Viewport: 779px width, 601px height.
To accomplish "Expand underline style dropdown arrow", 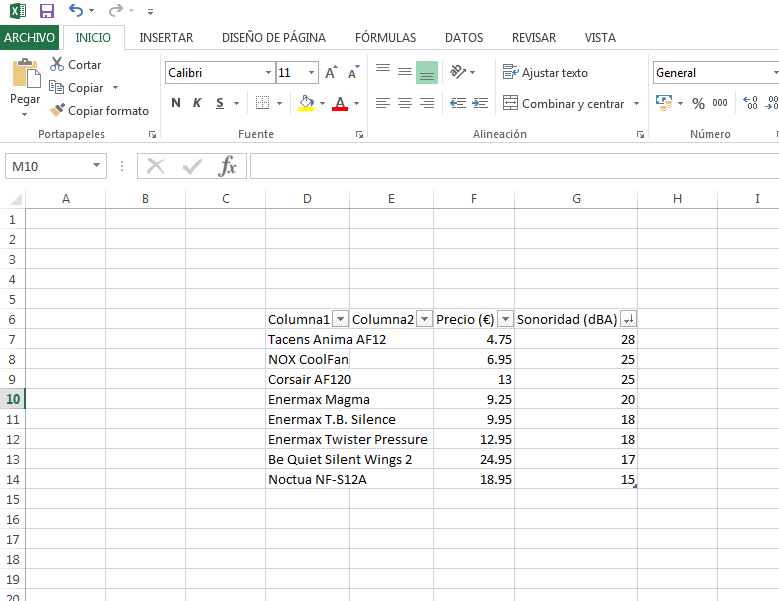I will [x=236, y=103].
